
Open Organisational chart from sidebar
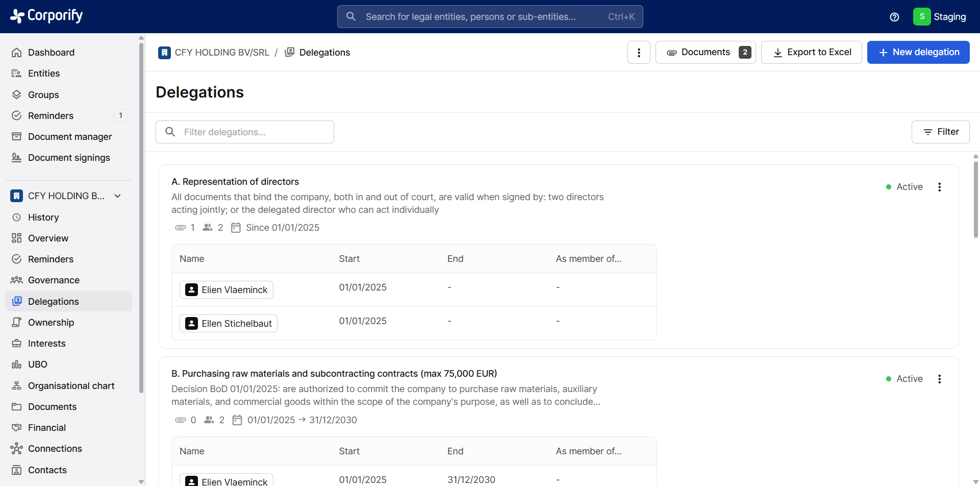tap(71, 386)
